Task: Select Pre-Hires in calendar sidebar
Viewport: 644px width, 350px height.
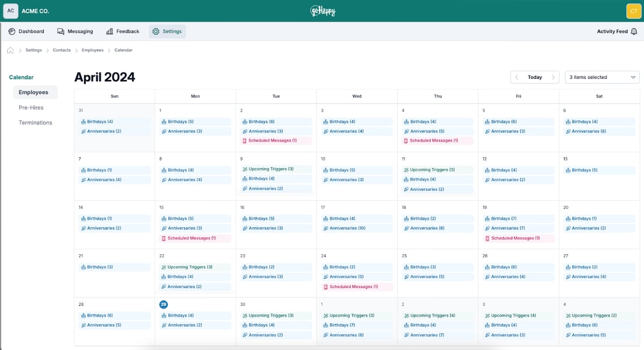Action: 31,108
